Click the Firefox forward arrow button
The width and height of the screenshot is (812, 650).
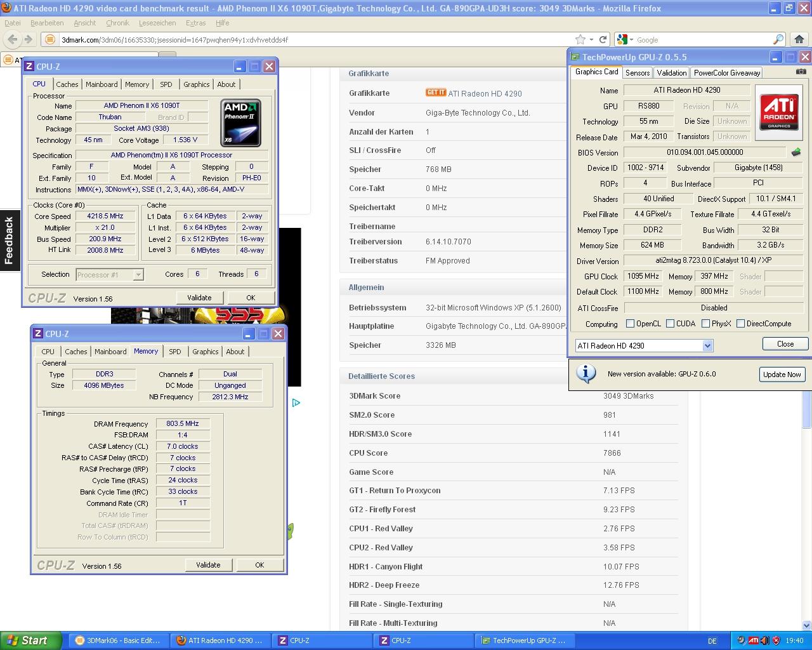point(28,39)
